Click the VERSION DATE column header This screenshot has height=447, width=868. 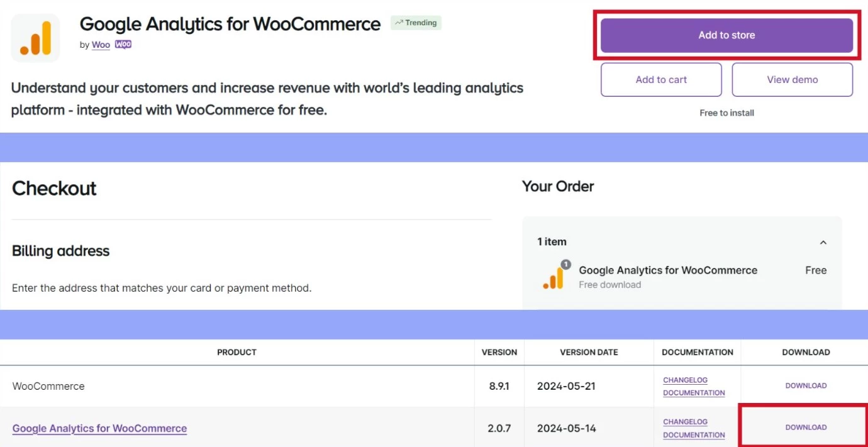tap(589, 352)
